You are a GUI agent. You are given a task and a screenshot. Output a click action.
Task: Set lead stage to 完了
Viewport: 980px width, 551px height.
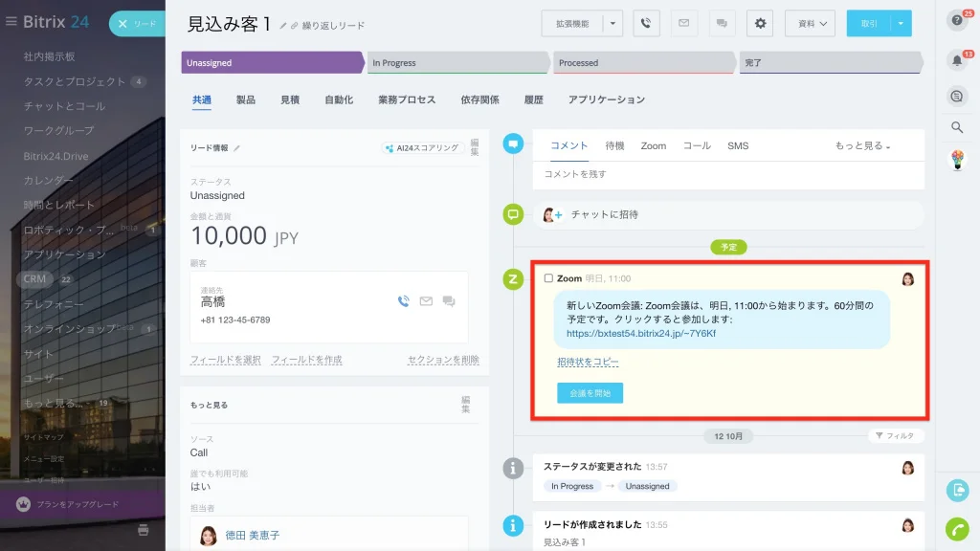[x=830, y=62]
